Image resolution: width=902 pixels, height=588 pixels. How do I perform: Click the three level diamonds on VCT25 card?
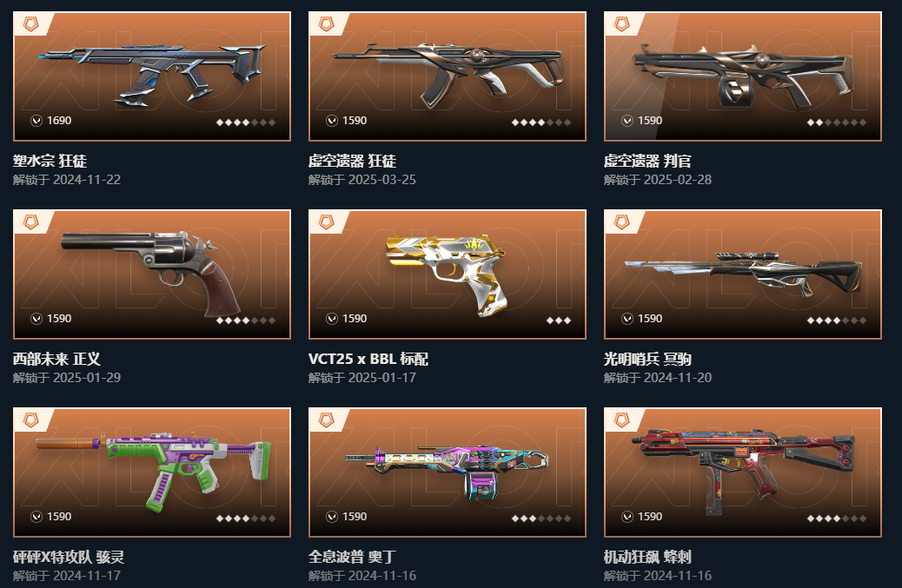(559, 320)
